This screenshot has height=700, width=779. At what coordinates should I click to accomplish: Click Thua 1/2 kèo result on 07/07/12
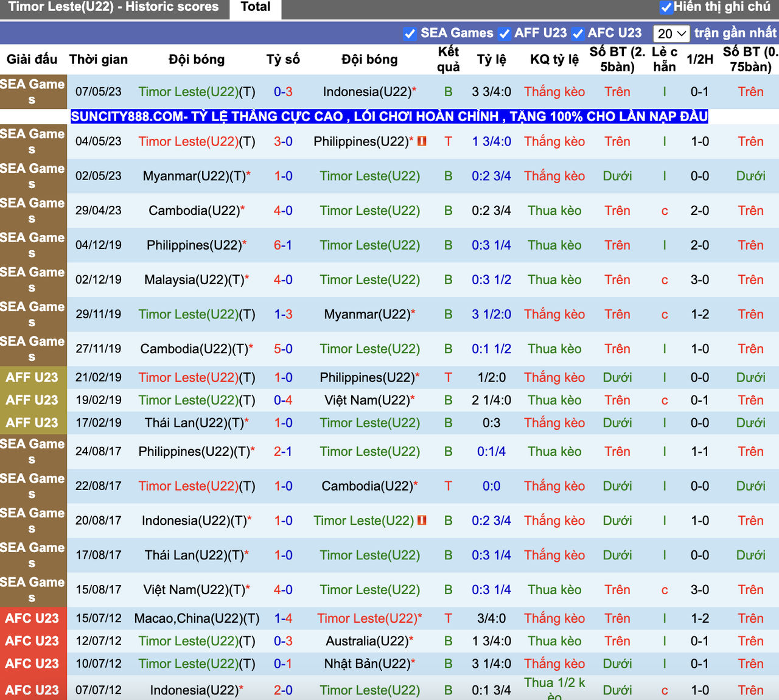click(554, 689)
